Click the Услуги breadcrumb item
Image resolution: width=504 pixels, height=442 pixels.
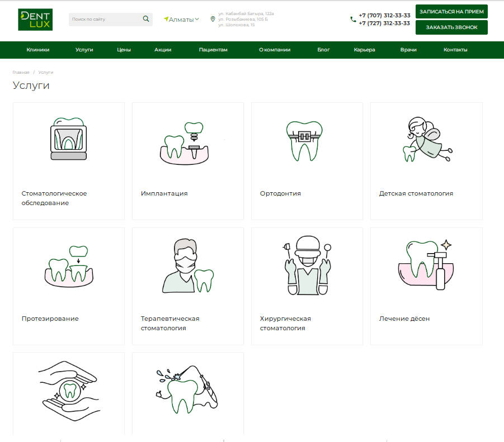click(x=46, y=72)
